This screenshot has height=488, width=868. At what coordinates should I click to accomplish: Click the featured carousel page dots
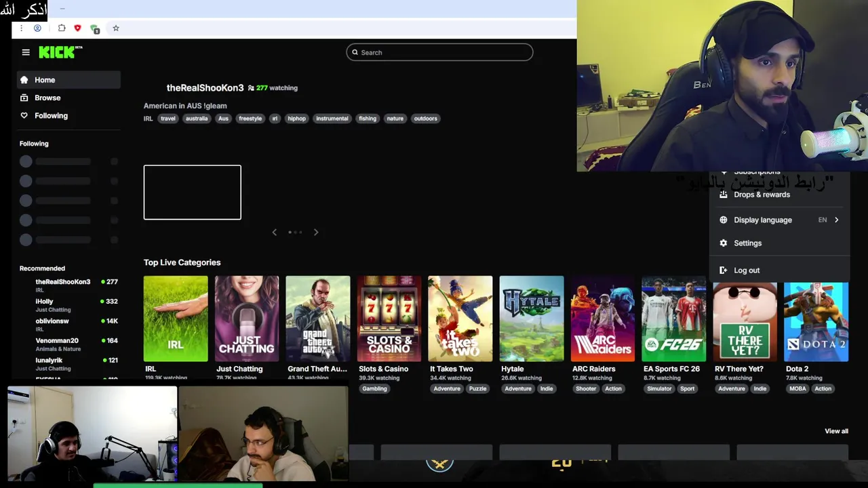coord(296,232)
